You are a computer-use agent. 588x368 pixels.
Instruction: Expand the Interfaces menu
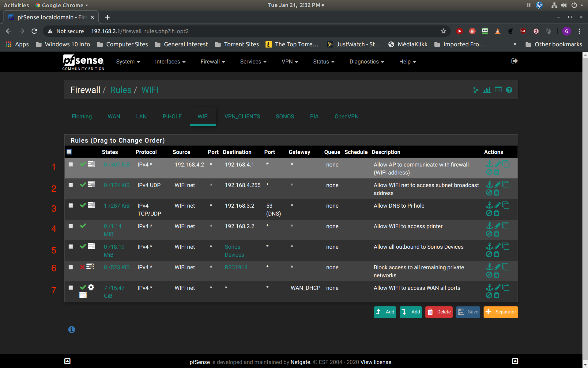[170, 62]
